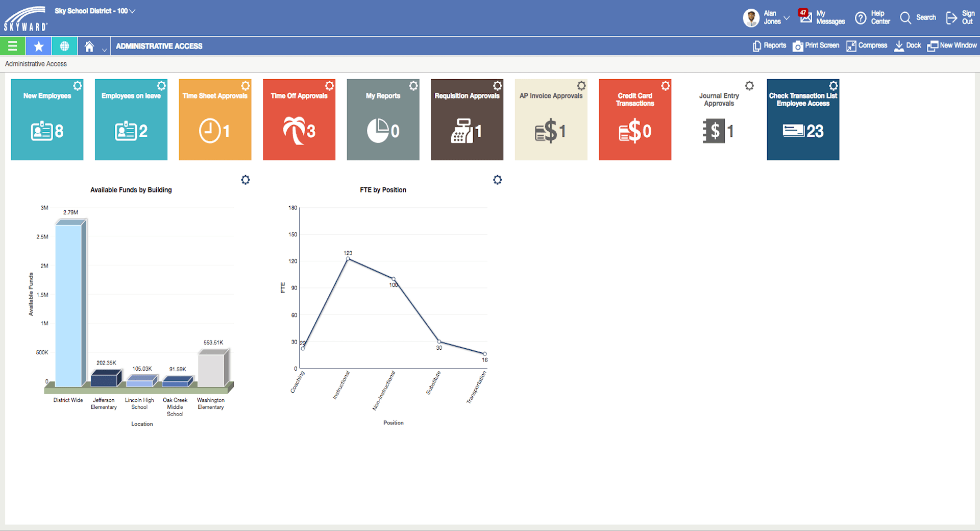Open the My Reports pie chart tile

point(383,119)
